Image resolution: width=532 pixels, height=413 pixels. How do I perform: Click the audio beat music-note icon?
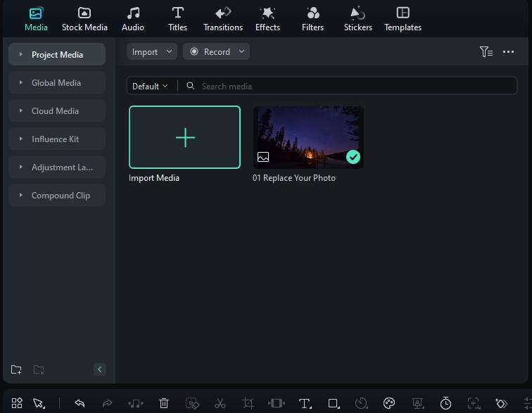136,403
